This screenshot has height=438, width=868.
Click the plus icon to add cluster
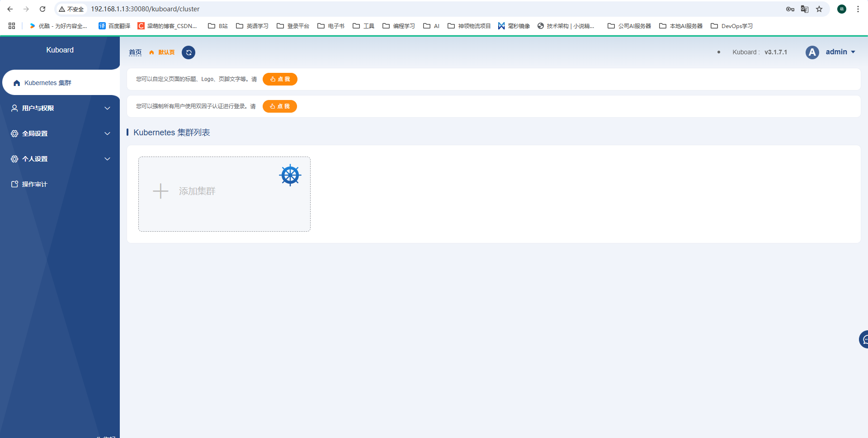(x=160, y=191)
